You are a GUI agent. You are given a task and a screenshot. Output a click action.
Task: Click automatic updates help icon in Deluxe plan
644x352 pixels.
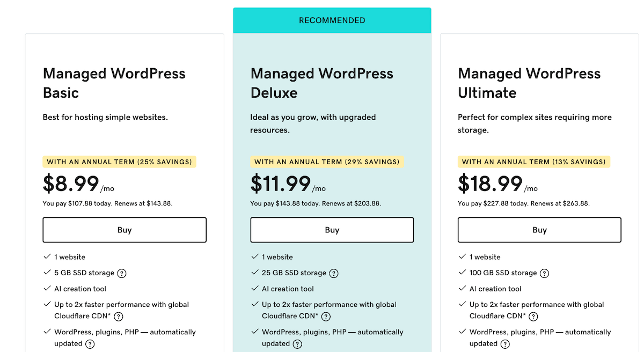pyautogui.click(x=297, y=344)
